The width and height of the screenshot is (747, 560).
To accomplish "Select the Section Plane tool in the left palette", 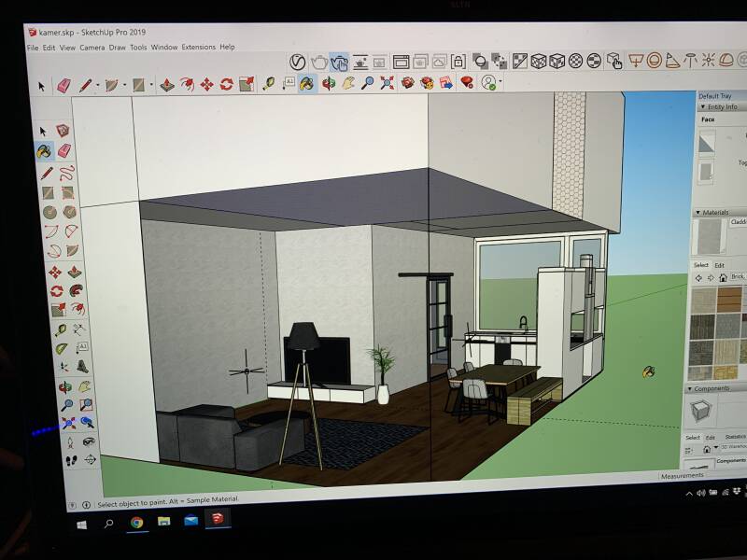I will (90, 459).
